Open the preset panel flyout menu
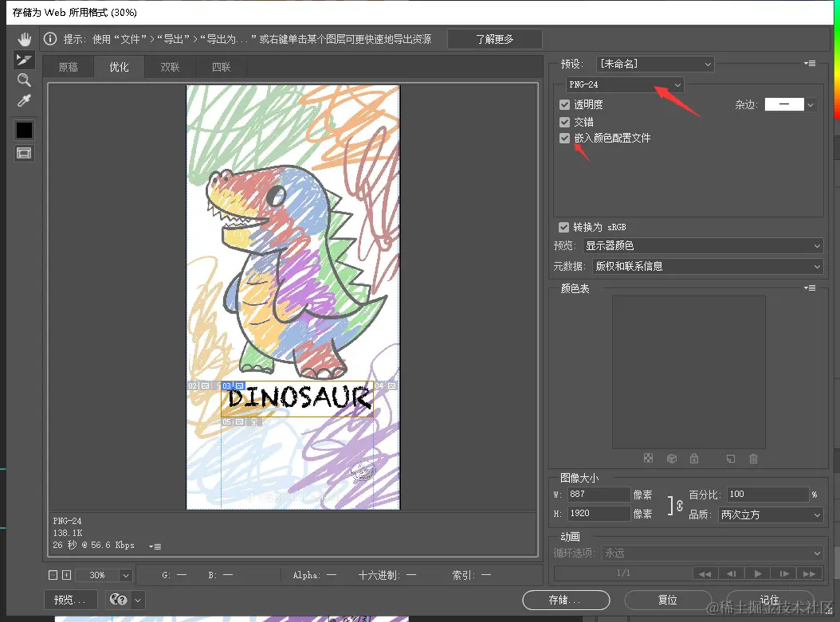 coord(810,63)
